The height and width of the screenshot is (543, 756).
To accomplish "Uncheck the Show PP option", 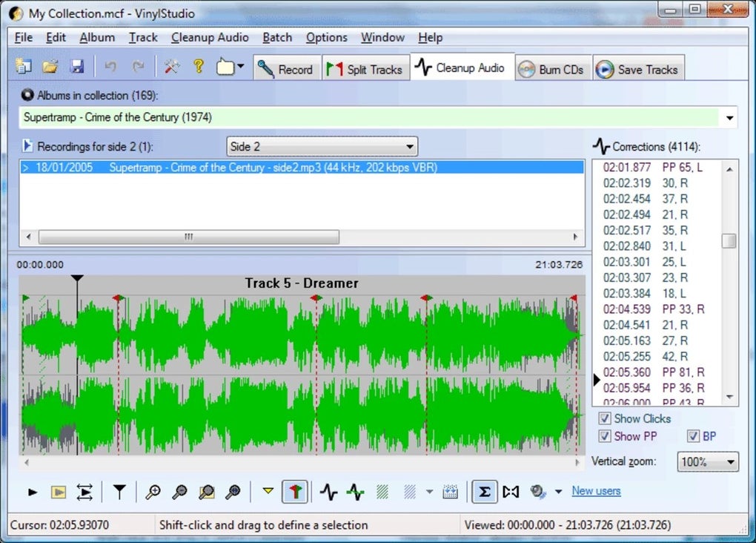I will (605, 436).
